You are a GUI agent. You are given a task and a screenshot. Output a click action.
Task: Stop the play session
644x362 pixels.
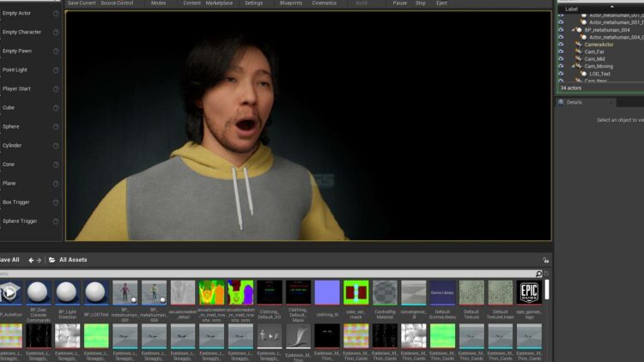click(x=421, y=3)
